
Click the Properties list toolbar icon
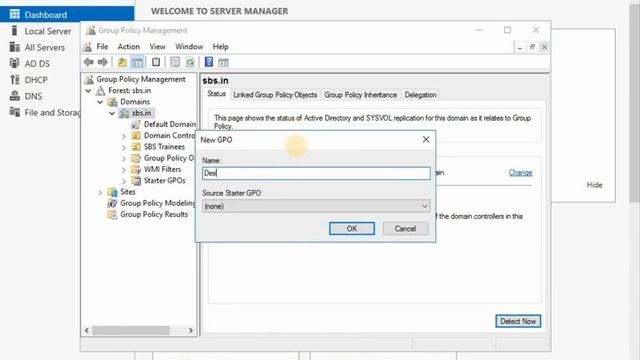(x=175, y=62)
